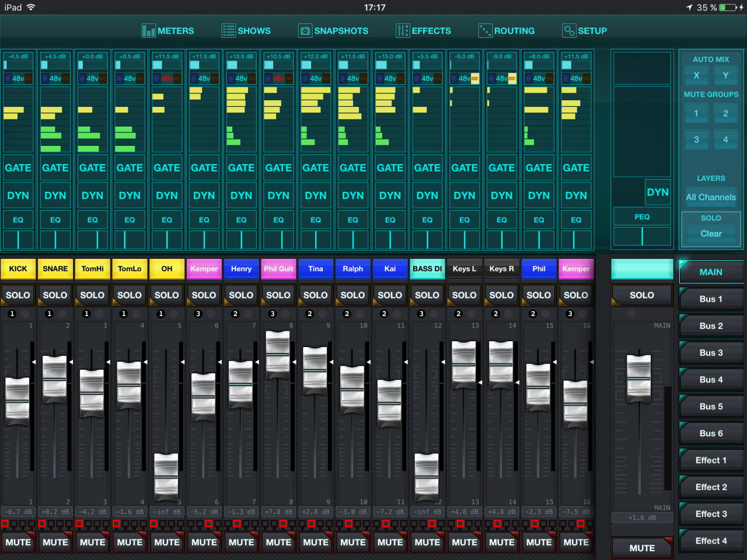
Task: Open the Effects tab
Action: tap(424, 30)
